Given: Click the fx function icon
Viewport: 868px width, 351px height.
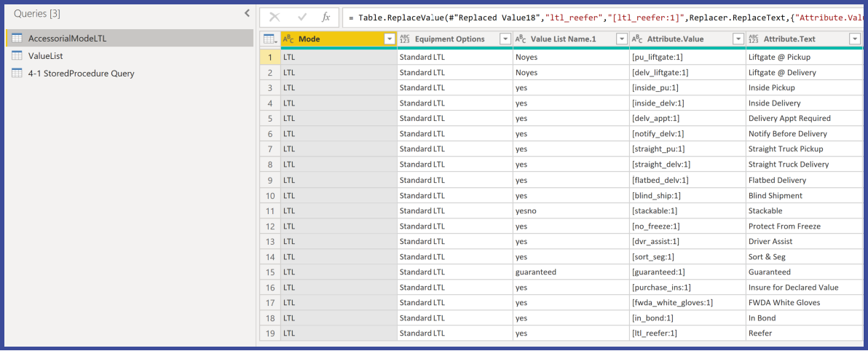Looking at the screenshot, I should pos(327,17).
